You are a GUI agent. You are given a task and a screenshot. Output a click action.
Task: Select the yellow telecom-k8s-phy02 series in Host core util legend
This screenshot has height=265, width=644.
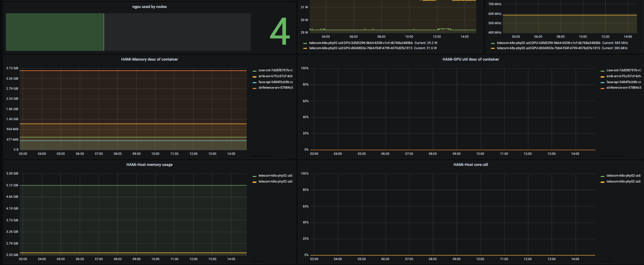click(624, 182)
